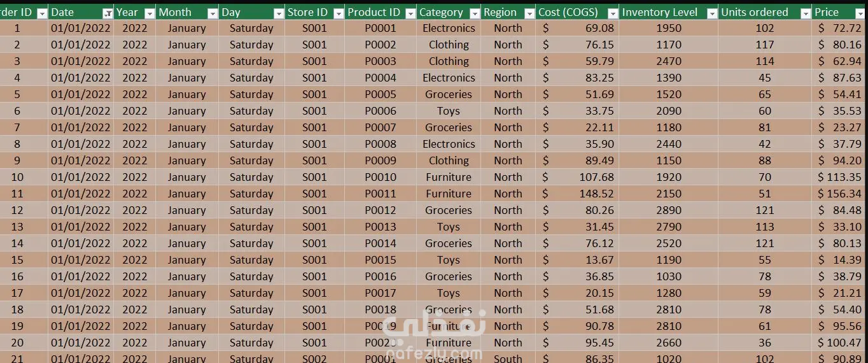
Task: Select the P0010 product cell
Action: pos(381,177)
